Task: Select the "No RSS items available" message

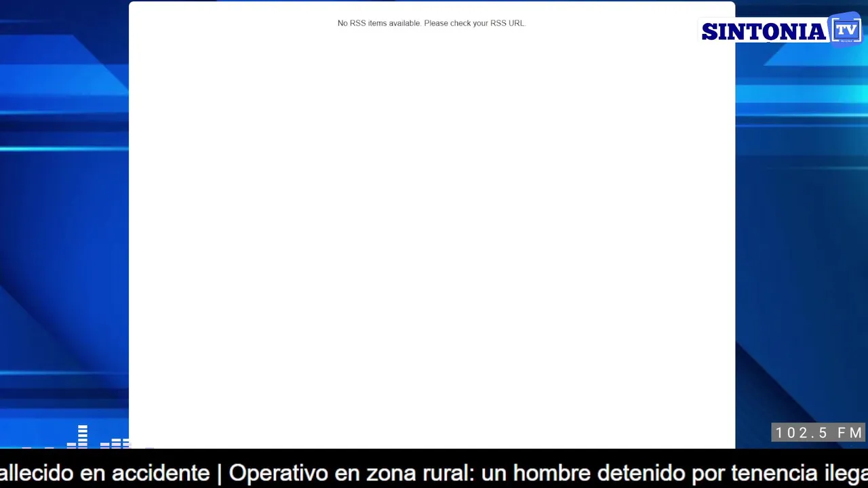Action: pos(431,23)
